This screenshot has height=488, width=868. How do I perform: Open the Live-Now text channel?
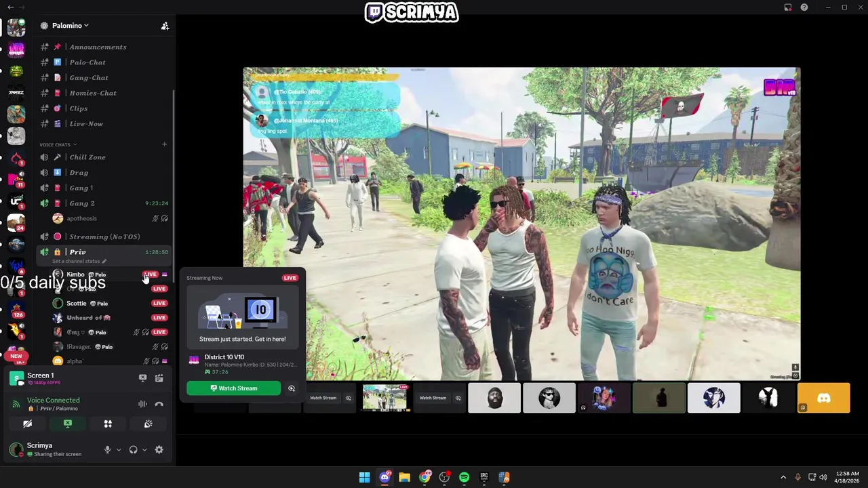pos(103,124)
